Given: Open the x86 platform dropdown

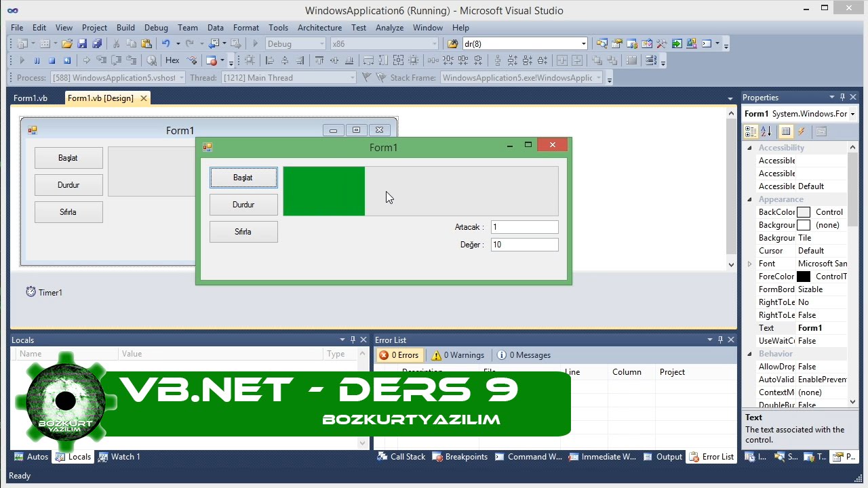Looking at the screenshot, I should click(384, 43).
